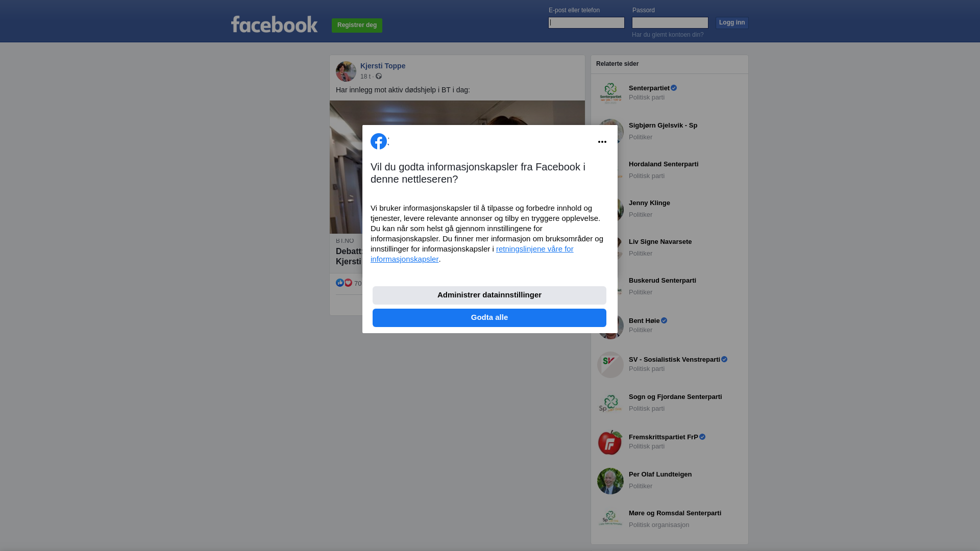Open the SV Sosialistisk Venstreparti logo
980x551 pixels.
pyautogui.click(x=610, y=365)
